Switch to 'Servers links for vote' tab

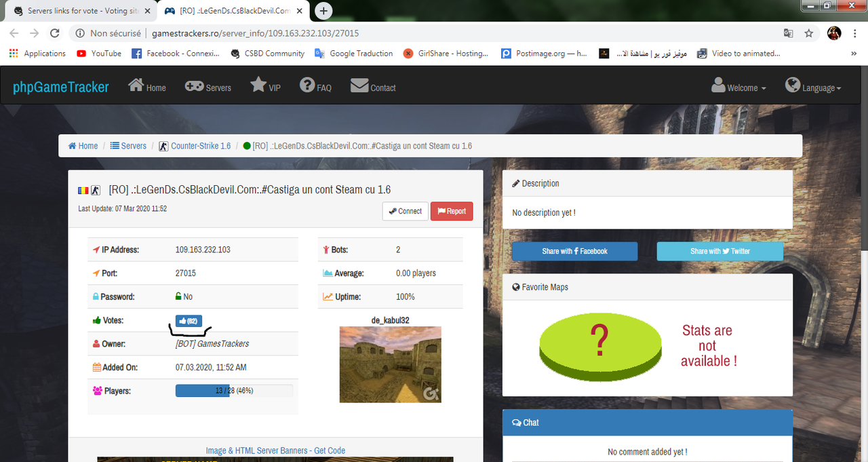point(80,11)
